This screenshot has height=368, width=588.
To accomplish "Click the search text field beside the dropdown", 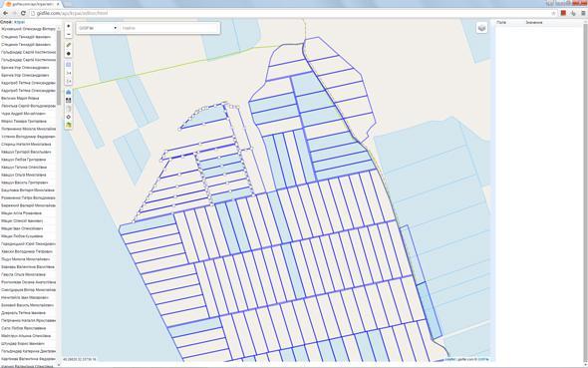I will click(x=169, y=28).
